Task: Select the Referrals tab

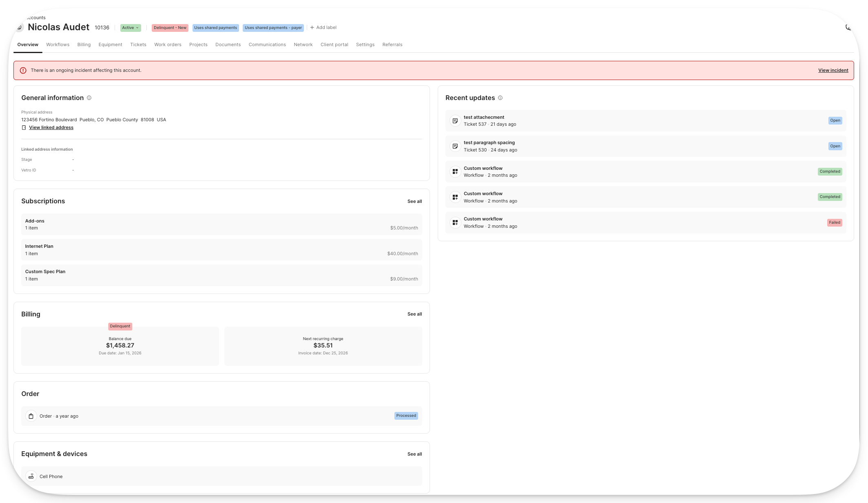Action: pos(392,45)
